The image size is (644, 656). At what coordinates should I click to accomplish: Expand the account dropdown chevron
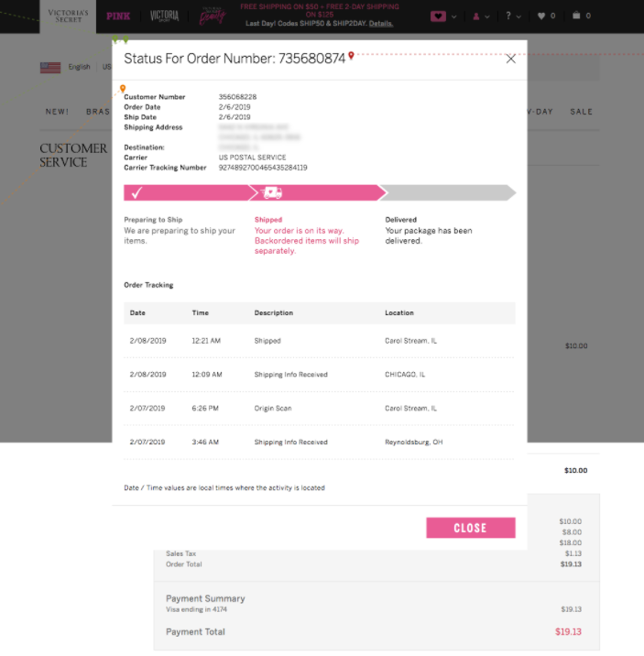487,16
